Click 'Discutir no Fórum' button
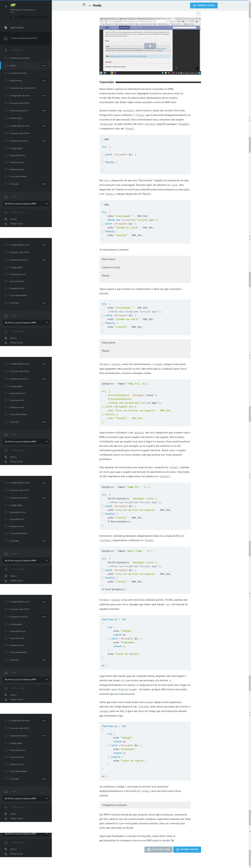The height and width of the screenshot is (868, 251). click(158, 850)
